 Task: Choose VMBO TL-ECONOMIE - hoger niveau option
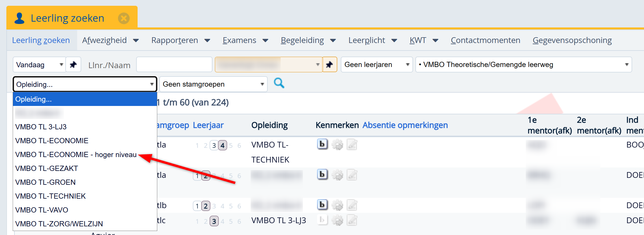point(76,155)
